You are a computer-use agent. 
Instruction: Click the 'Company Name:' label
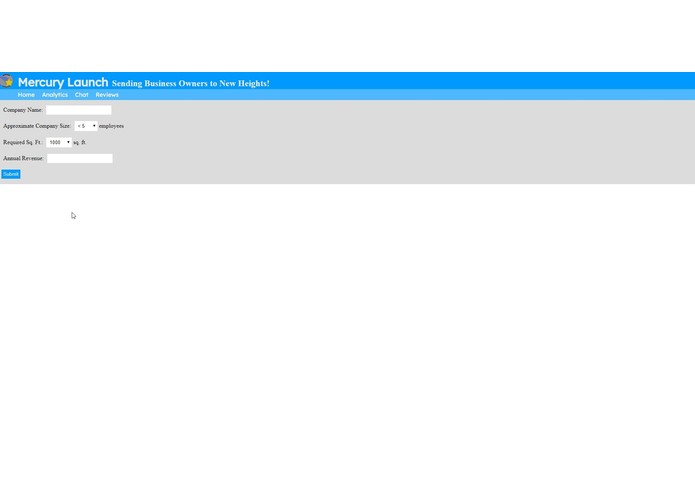[23, 110]
